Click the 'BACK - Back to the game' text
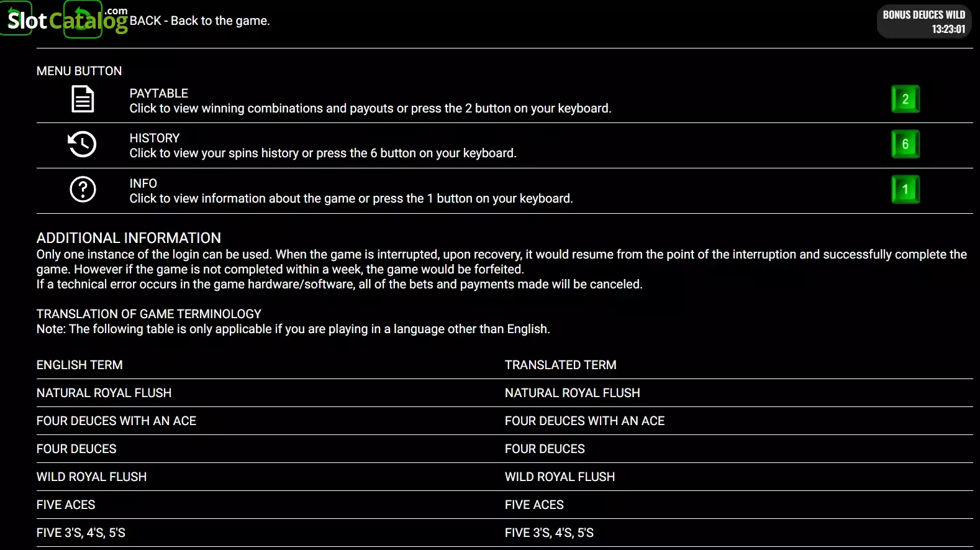Viewport: 980px width, 550px height. coord(199,21)
